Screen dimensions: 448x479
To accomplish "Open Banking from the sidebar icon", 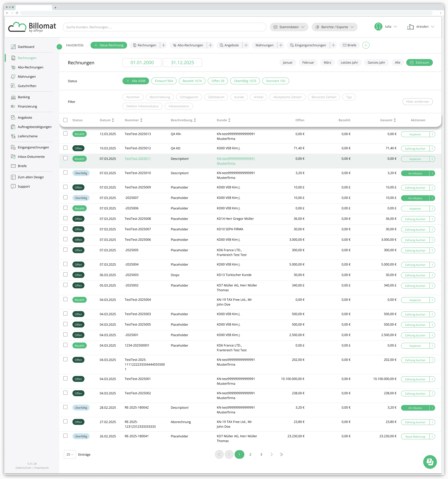I will pyautogui.click(x=13, y=97).
